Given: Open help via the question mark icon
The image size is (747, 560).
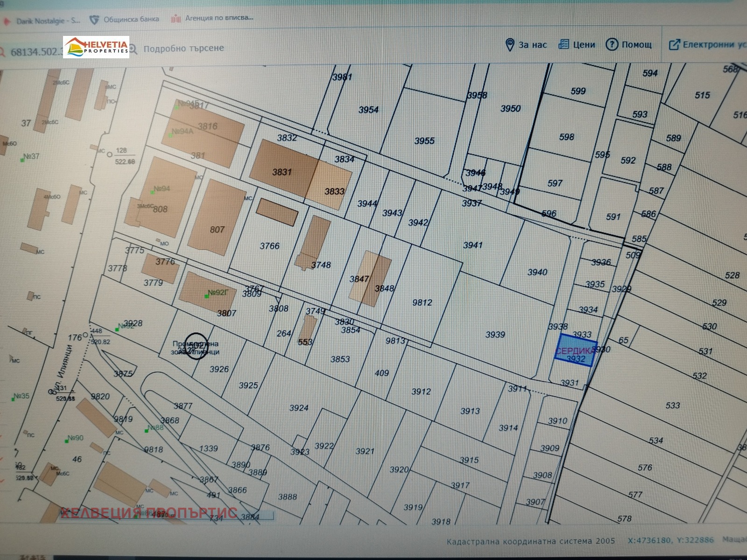Looking at the screenshot, I should (x=612, y=44).
